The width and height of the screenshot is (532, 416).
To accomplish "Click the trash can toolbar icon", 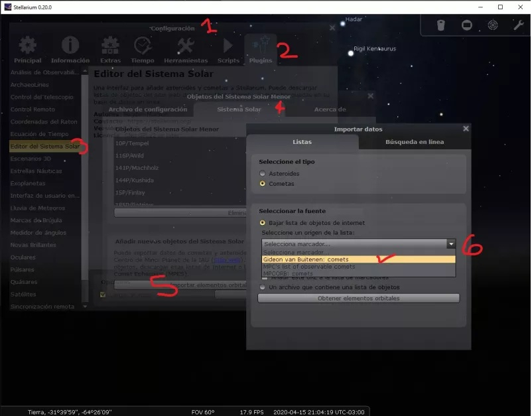I will click(x=440, y=25).
